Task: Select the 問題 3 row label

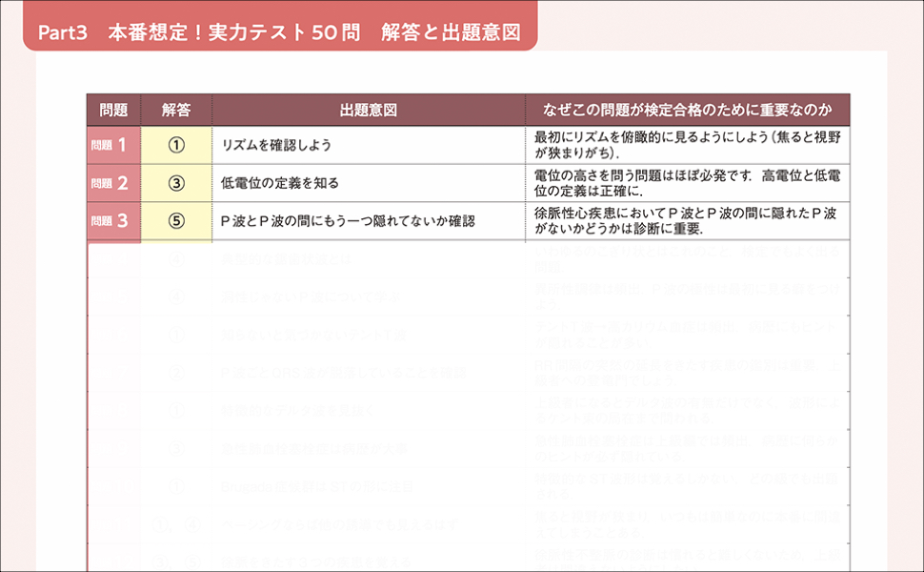Action: 113,220
